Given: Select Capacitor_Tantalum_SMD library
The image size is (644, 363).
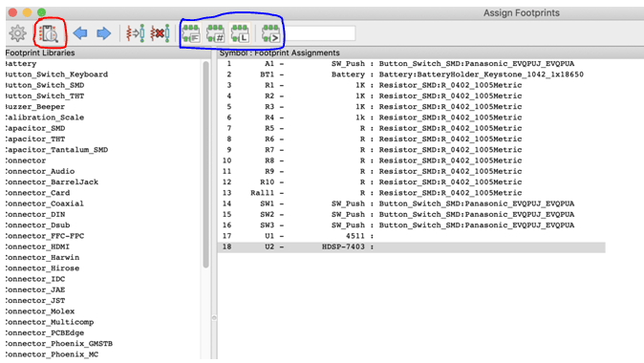Looking at the screenshot, I should coord(56,149).
